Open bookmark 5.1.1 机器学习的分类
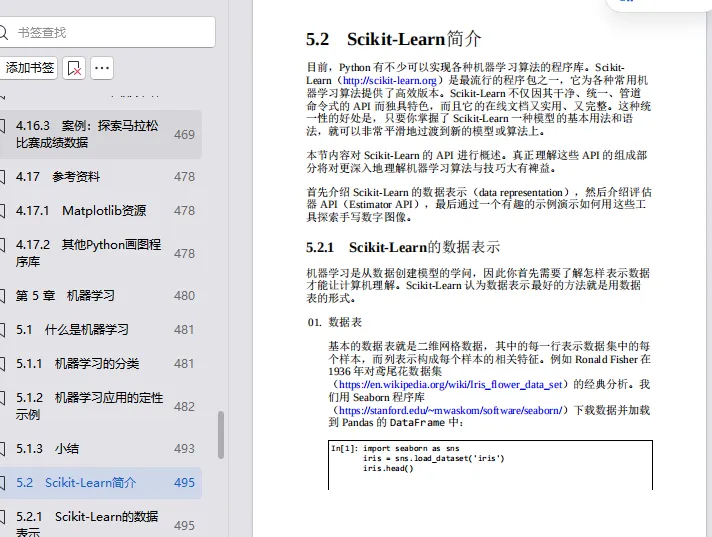 (x=100, y=364)
